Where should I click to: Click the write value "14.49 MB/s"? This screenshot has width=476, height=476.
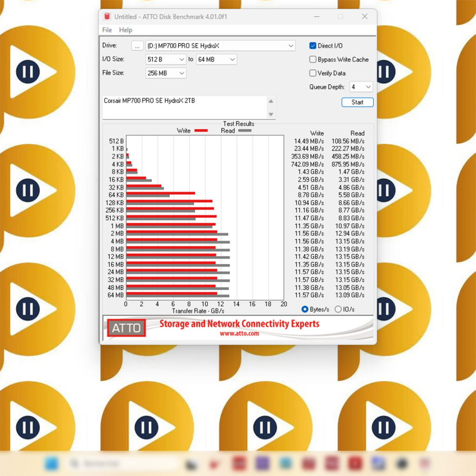click(309, 141)
